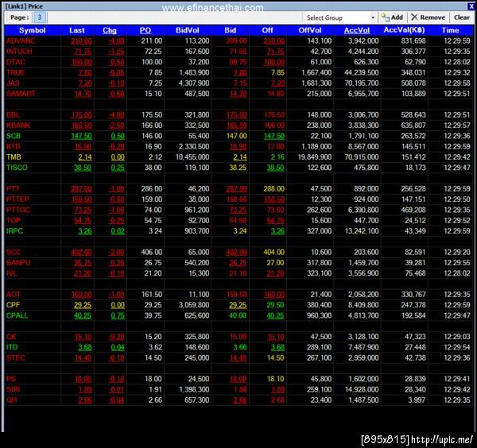Select the JAS symbol
477x448 pixels.
[x=13, y=83]
